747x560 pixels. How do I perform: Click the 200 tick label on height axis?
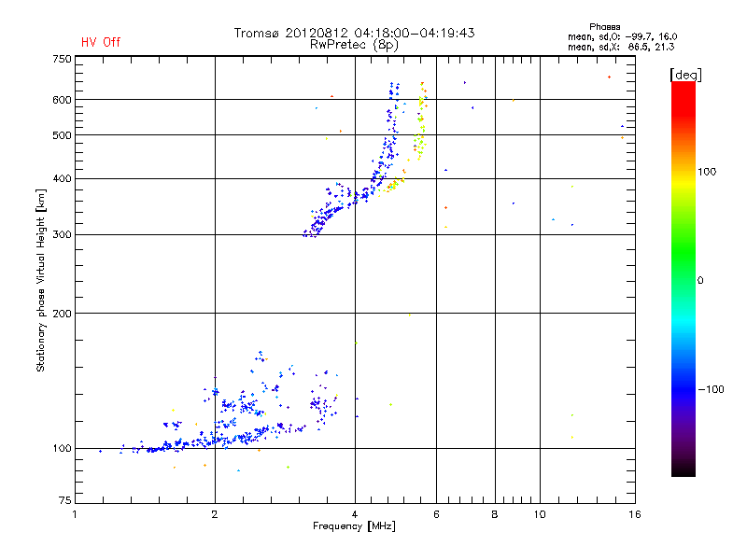pos(62,314)
